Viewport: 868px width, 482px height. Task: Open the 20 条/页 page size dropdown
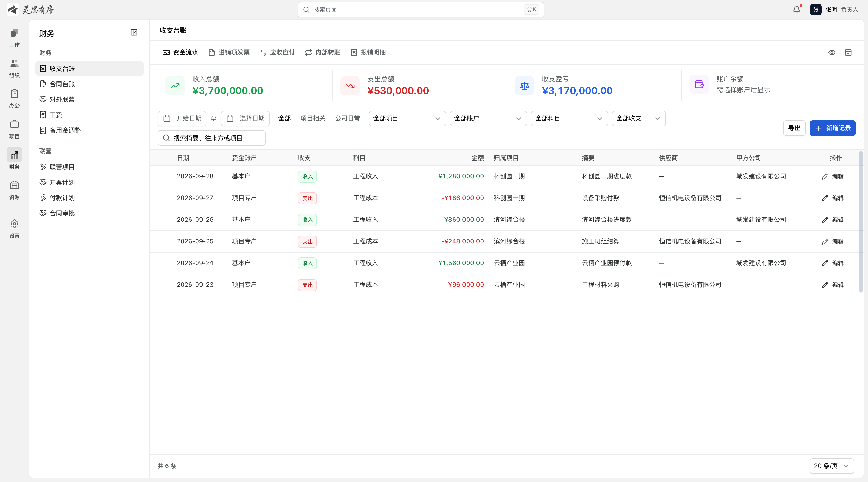[x=831, y=466]
